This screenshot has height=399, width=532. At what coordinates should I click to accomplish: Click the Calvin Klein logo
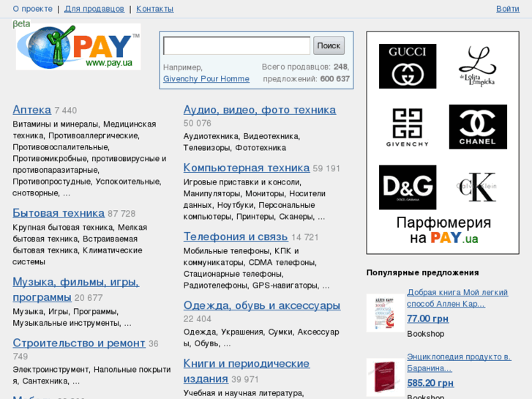(476, 187)
